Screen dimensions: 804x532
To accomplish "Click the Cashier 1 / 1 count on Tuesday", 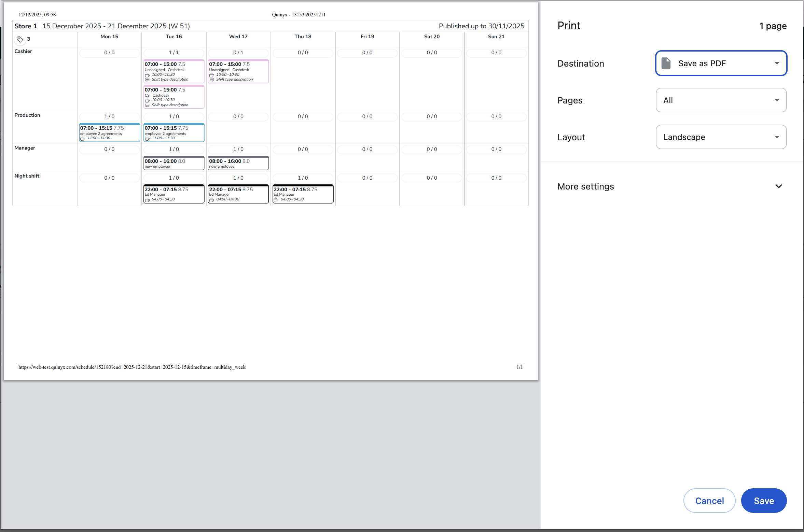I will (x=174, y=53).
